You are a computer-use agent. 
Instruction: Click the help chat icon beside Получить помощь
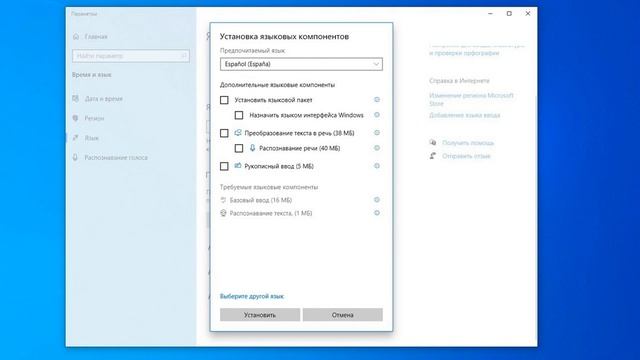(433, 142)
